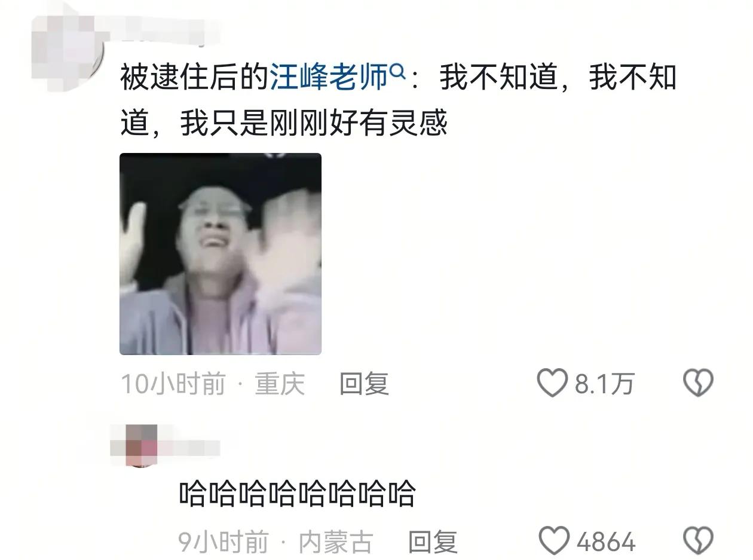Tap the 10小时前 timestamp
The image size is (753, 560).
pos(174,384)
